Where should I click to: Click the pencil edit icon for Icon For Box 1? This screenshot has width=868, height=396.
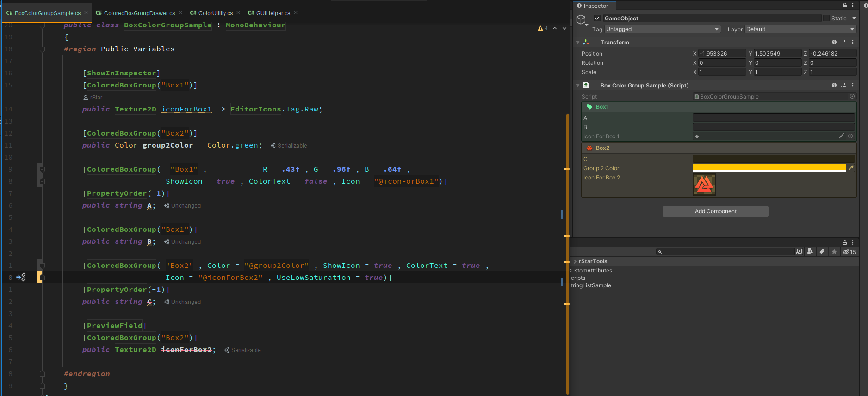(842, 136)
